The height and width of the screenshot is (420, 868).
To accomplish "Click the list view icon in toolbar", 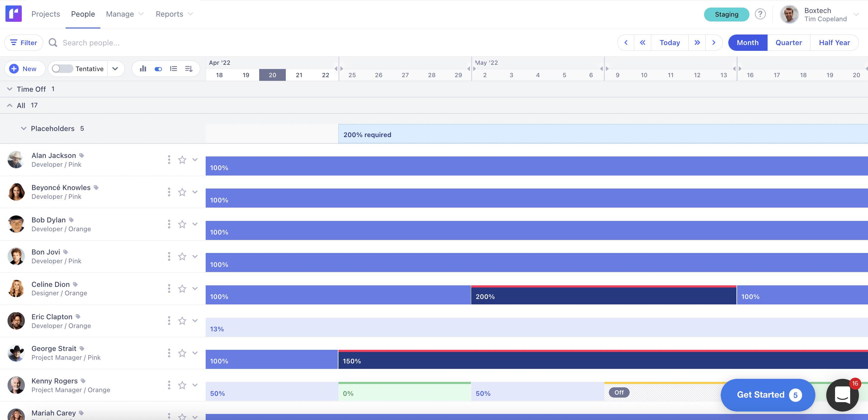I will [x=174, y=69].
